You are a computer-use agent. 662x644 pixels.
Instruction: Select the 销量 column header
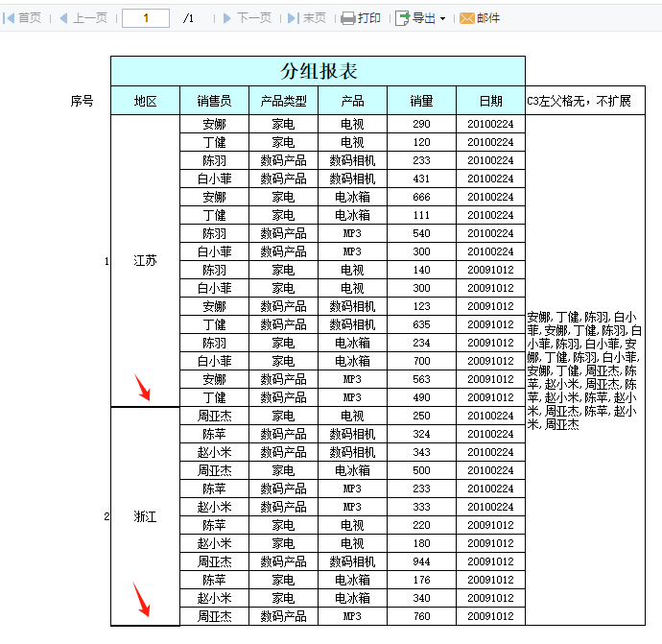point(421,101)
